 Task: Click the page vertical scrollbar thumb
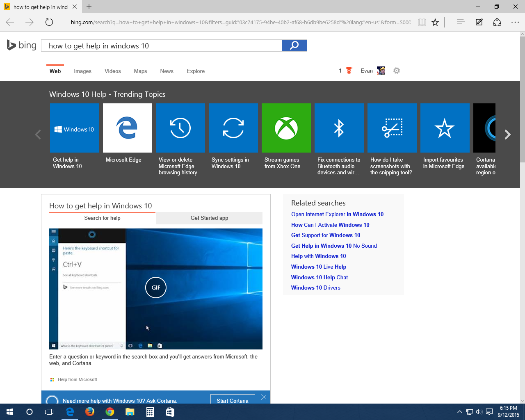(522, 98)
